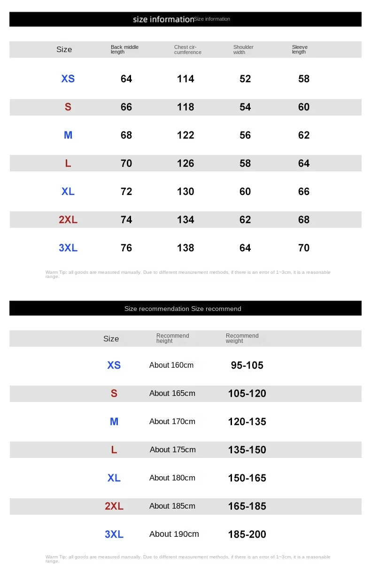Click the black 'size information' title bar
The image size is (371, 588).
pos(185,19)
